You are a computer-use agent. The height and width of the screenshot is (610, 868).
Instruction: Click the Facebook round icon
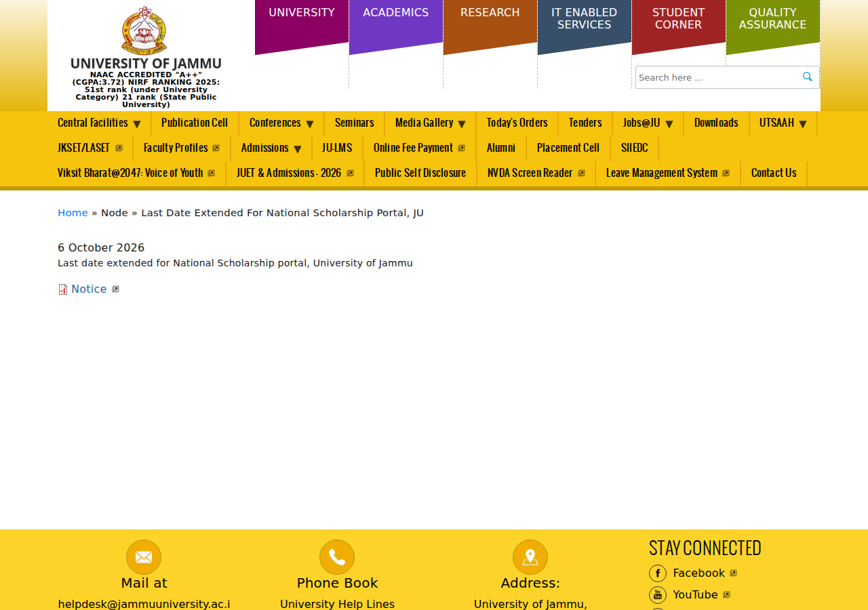click(658, 573)
